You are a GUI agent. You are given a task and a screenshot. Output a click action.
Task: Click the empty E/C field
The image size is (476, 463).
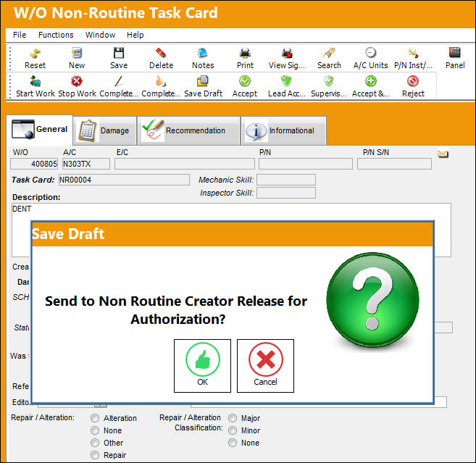click(185, 164)
